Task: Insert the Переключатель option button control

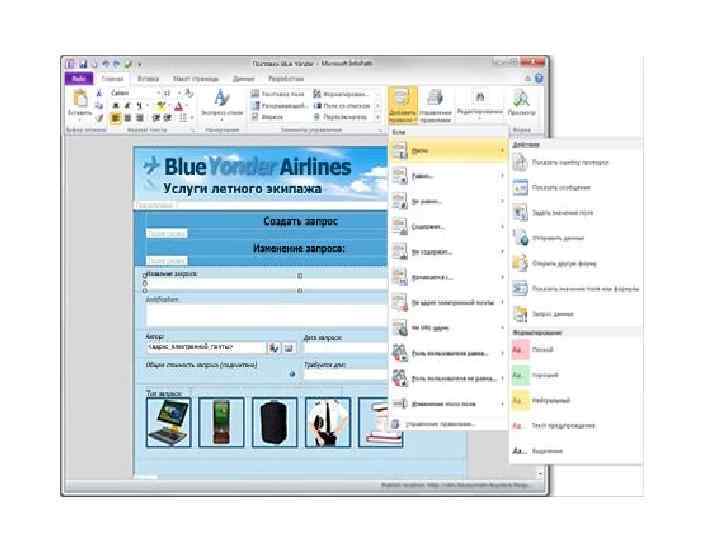Action: [x=341, y=117]
